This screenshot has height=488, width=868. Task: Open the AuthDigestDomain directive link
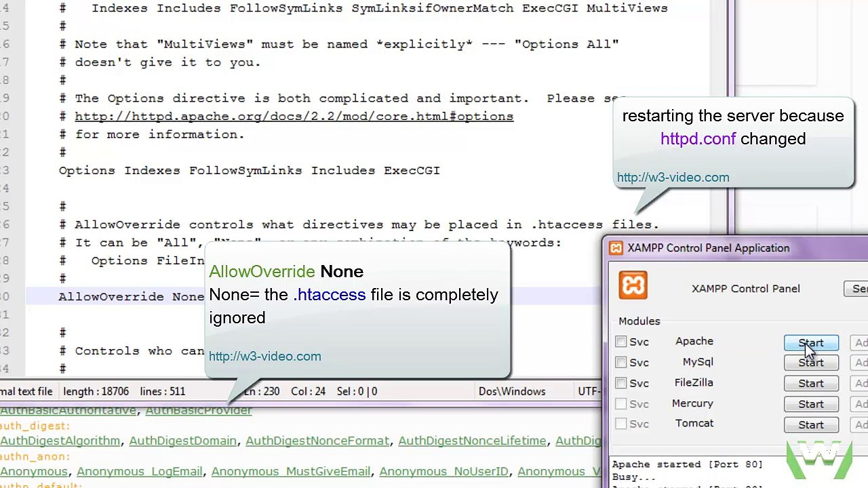[x=183, y=441]
